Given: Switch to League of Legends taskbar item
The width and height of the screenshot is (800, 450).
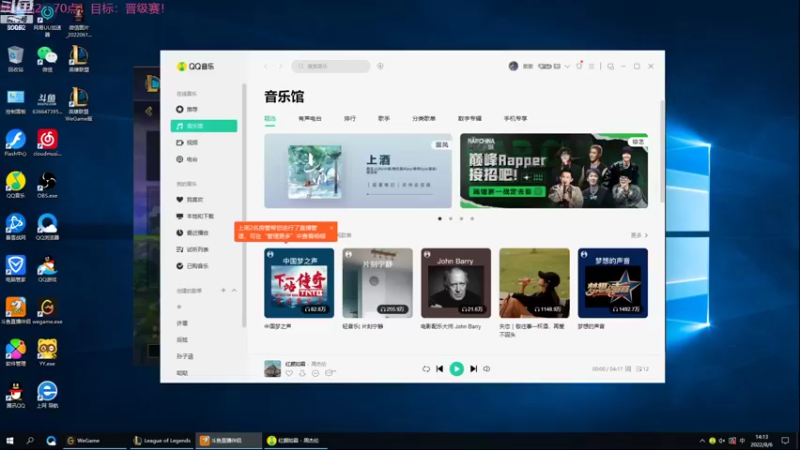Looking at the screenshot, I should 162,440.
